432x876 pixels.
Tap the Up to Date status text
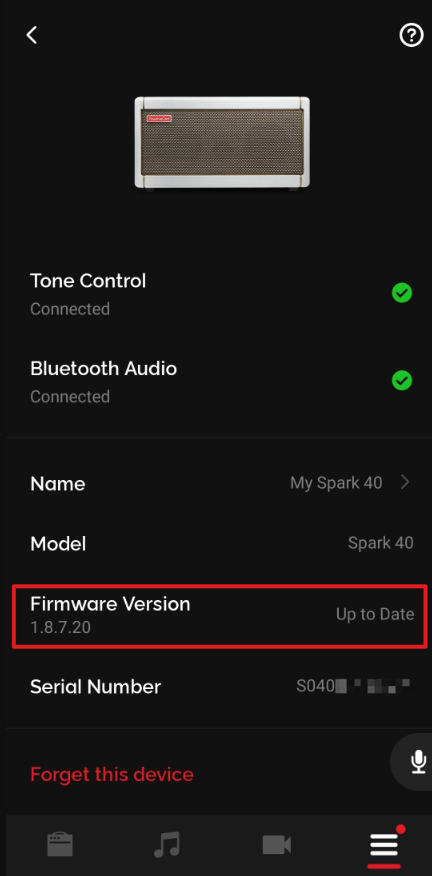pos(375,614)
